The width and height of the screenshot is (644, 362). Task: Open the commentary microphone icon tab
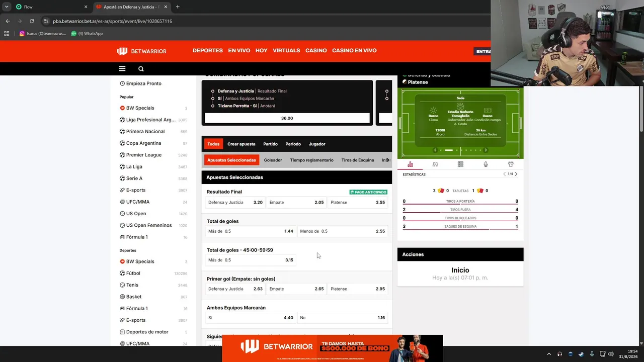click(x=486, y=164)
